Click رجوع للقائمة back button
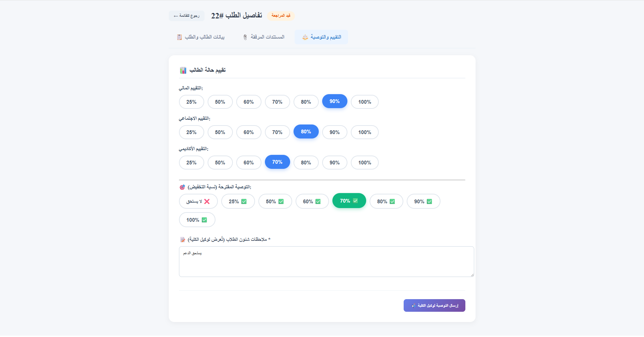 click(186, 16)
